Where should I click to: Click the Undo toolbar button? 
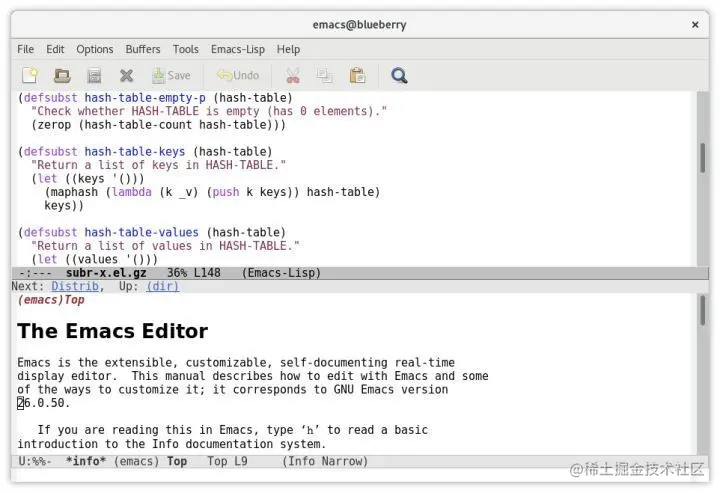238,75
